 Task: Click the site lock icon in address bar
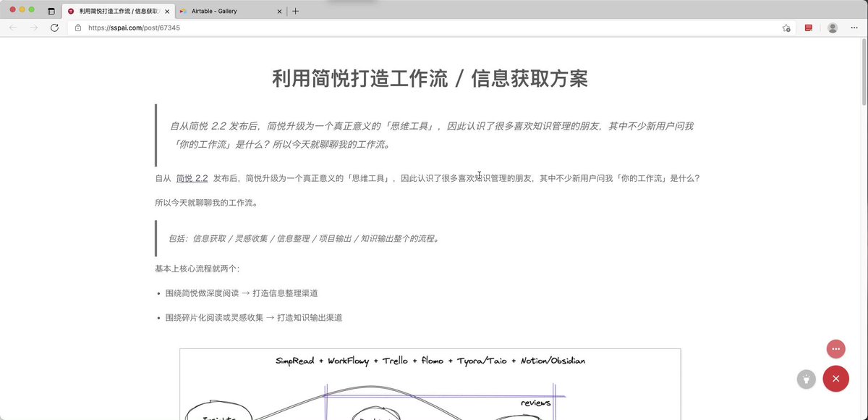pyautogui.click(x=78, y=28)
